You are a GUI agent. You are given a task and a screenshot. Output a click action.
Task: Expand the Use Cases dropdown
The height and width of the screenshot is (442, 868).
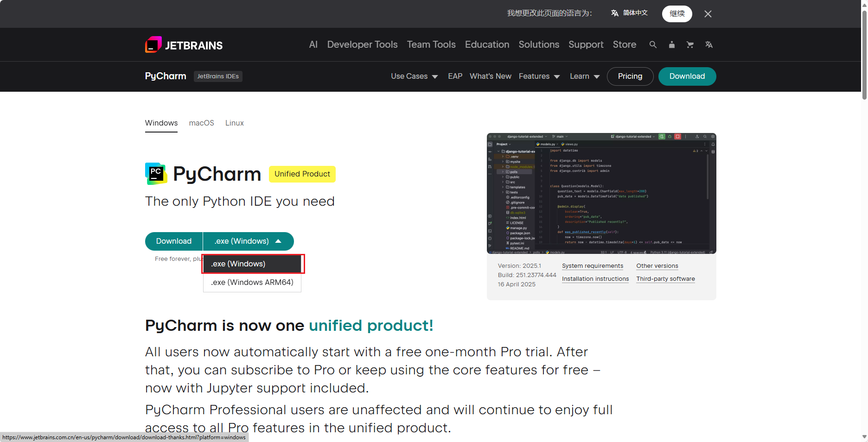tap(414, 76)
